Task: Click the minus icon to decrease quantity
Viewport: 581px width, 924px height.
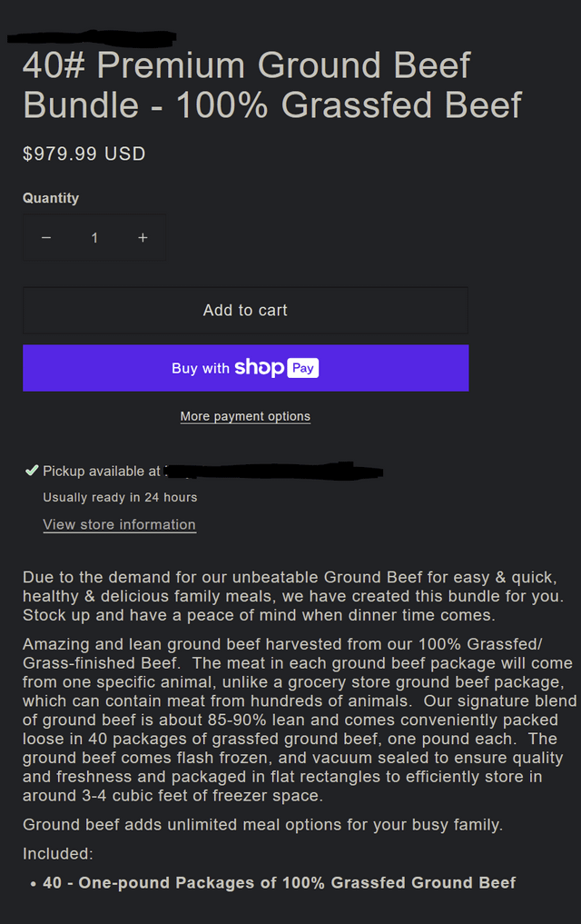Action: point(46,238)
